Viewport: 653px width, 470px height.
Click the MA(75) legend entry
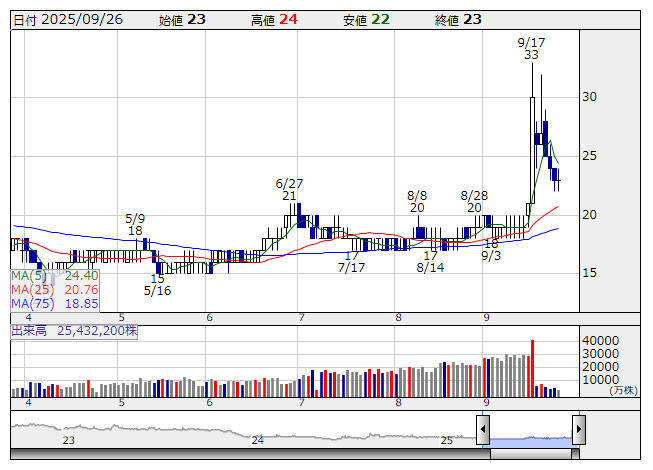55,303
